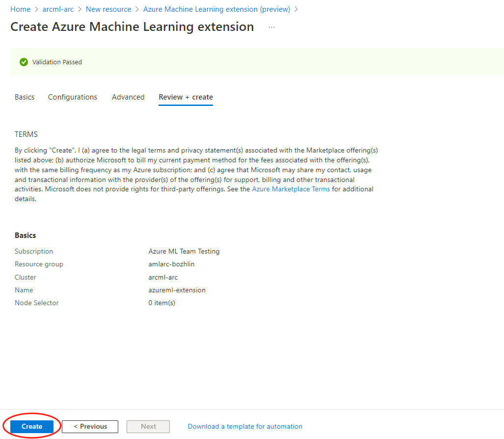Viewport: 504px width, 439px height.
Task: Click the chevron after the extension preview breadcrumb
Action: (x=297, y=9)
